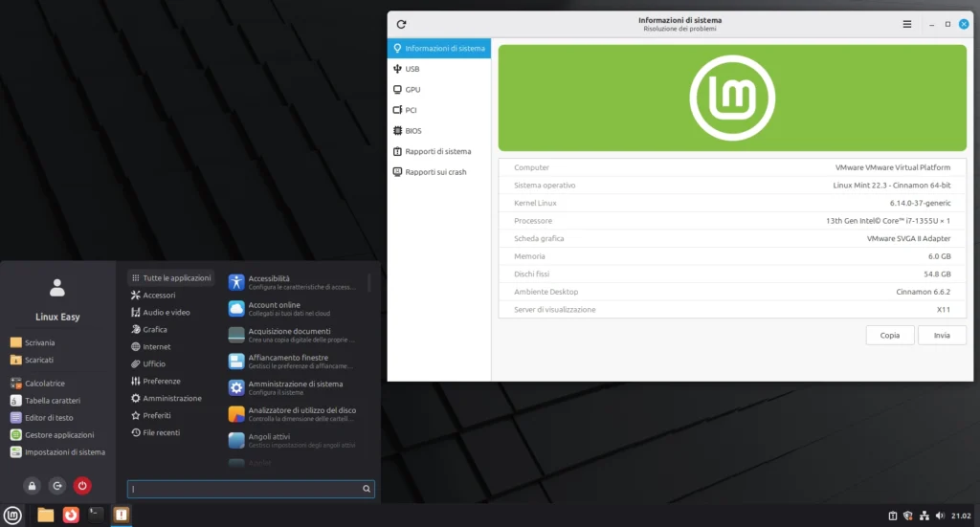Launch Angoli attivi application
Viewport: 980px width, 527px height.
(x=295, y=440)
